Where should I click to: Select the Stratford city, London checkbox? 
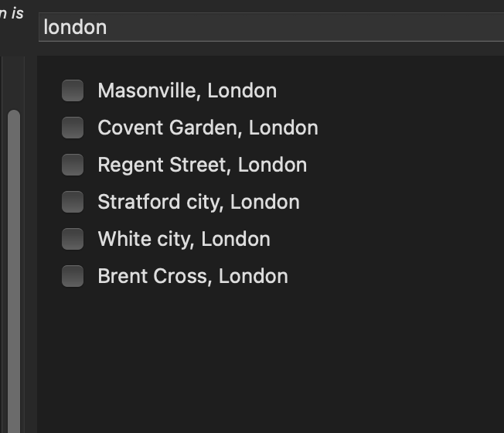pyautogui.click(x=73, y=202)
